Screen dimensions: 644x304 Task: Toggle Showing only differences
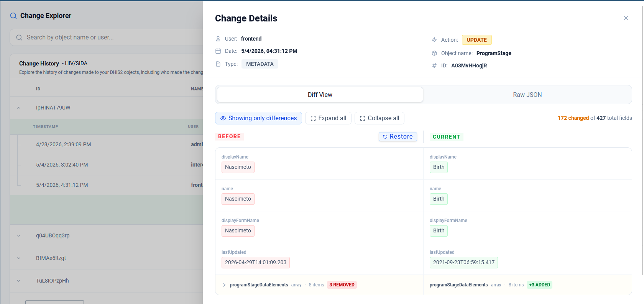[x=258, y=118]
